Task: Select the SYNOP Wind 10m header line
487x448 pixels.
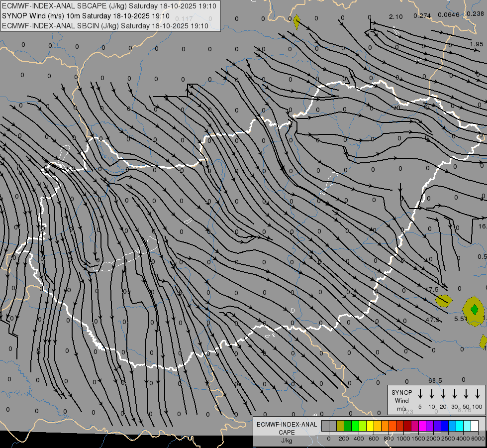Action: pyautogui.click(x=86, y=16)
